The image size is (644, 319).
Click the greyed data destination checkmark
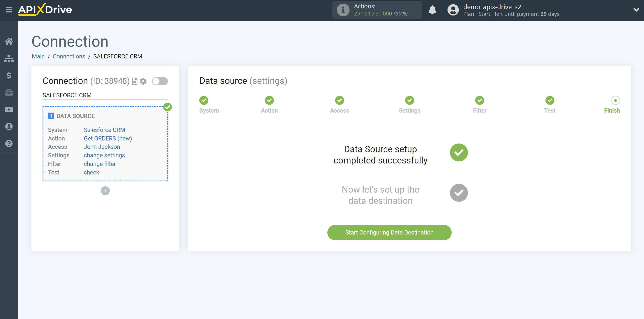point(458,193)
